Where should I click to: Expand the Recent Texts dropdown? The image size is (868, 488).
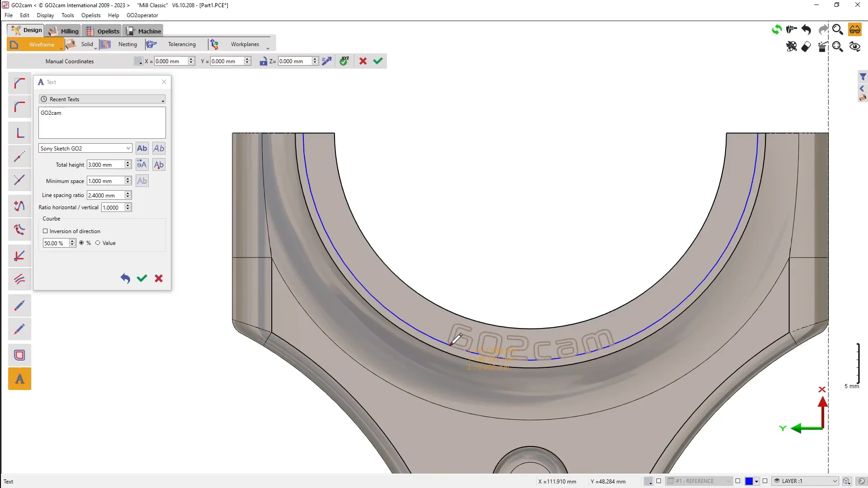(x=102, y=99)
